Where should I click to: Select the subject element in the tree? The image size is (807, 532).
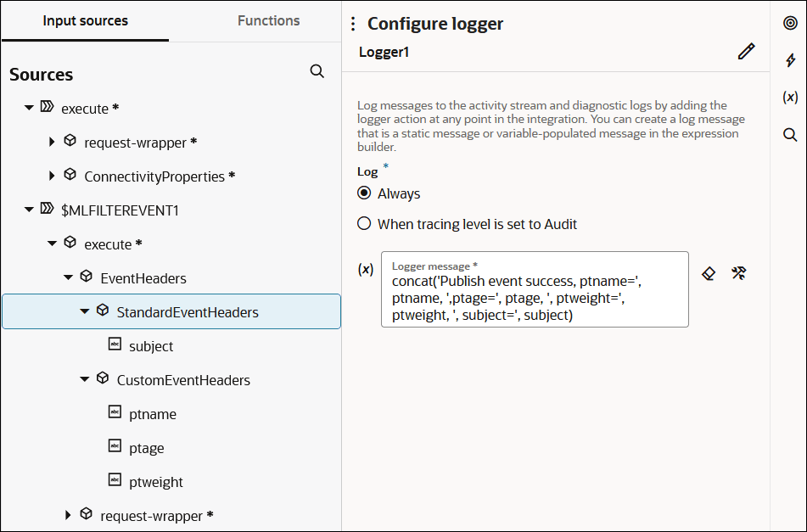[151, 346]
